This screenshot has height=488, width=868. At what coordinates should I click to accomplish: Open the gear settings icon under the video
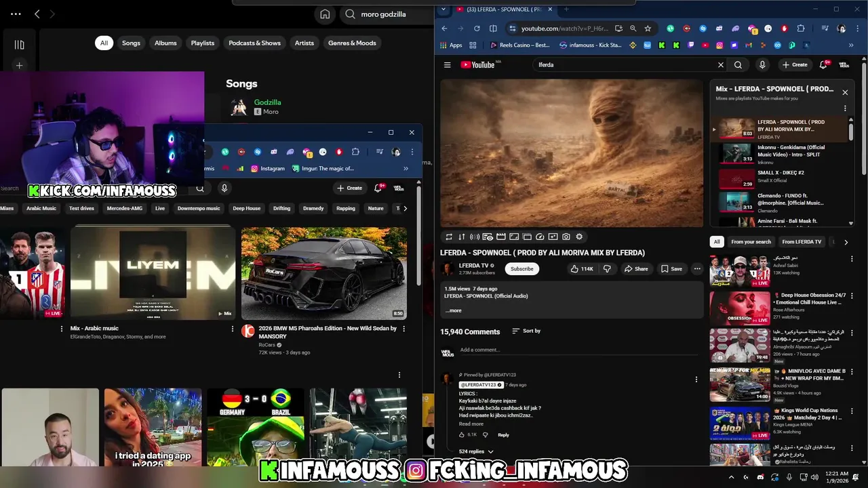tap(579, 237)
